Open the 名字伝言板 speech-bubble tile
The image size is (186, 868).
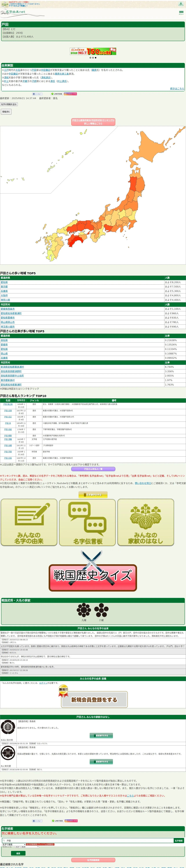(x=87, y=522)
